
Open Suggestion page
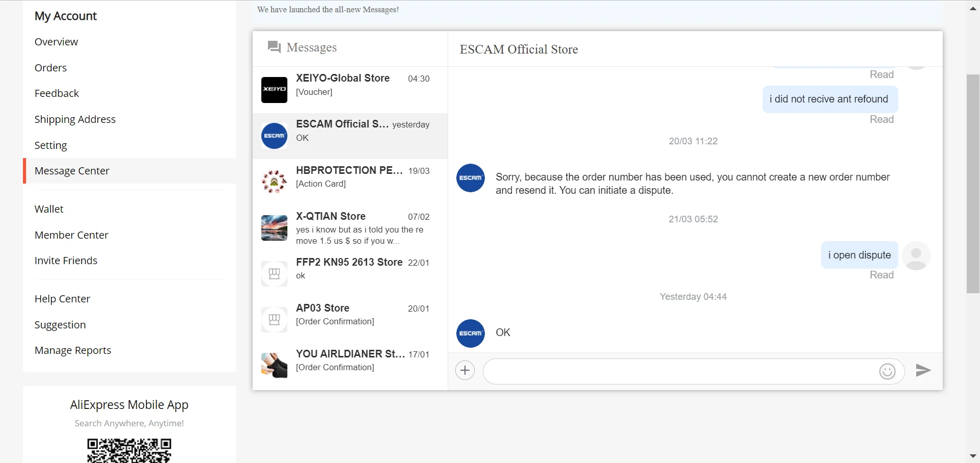tap(60, 325)
